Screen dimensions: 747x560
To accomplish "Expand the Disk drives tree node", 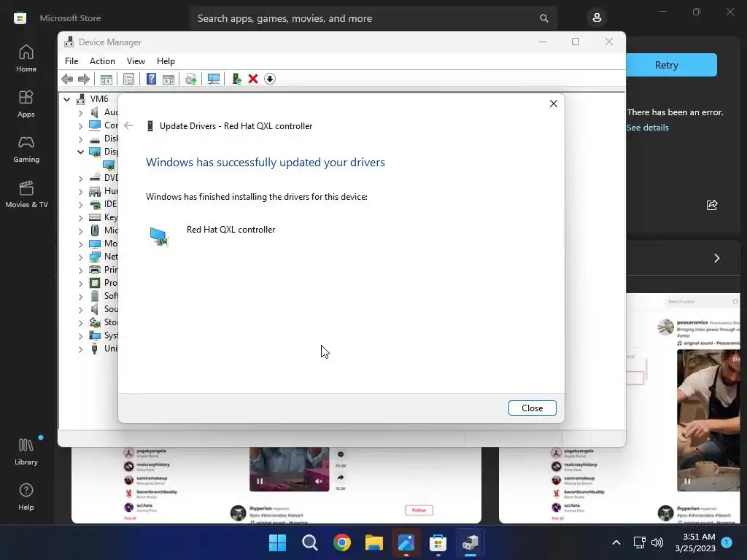I will (80, 139).
